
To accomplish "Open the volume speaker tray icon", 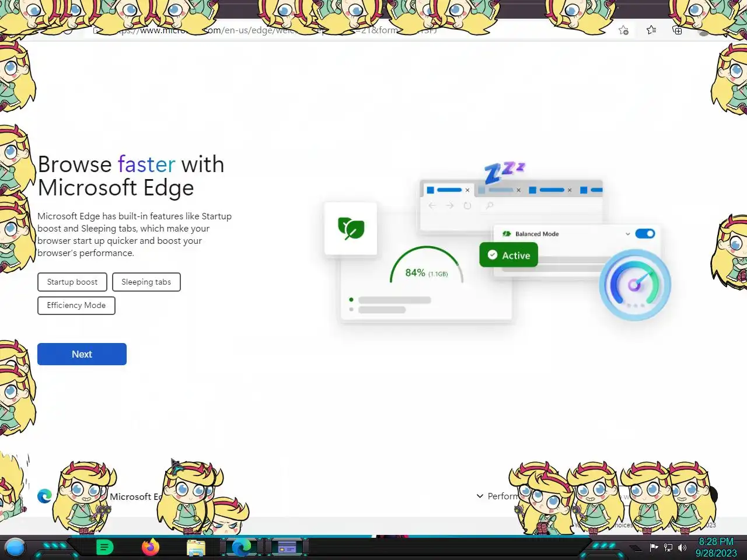I will click(682, 548).
